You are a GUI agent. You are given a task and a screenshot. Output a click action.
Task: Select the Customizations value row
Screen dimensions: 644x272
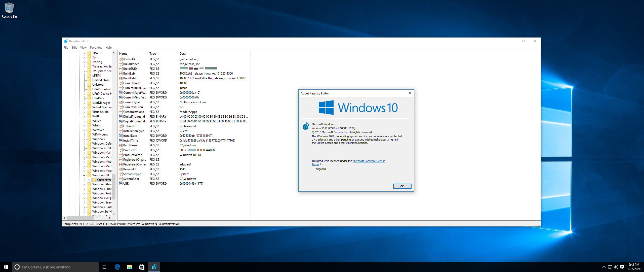point(184,112)
